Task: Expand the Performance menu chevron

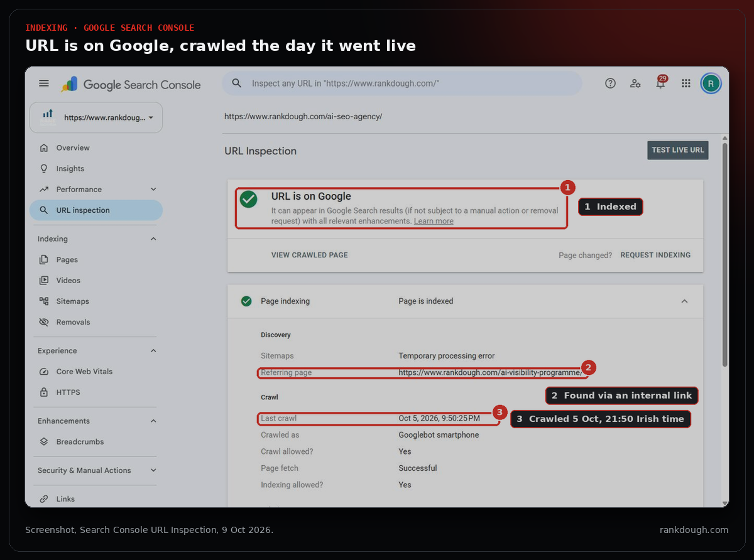Action: click(x=154, y=190)
